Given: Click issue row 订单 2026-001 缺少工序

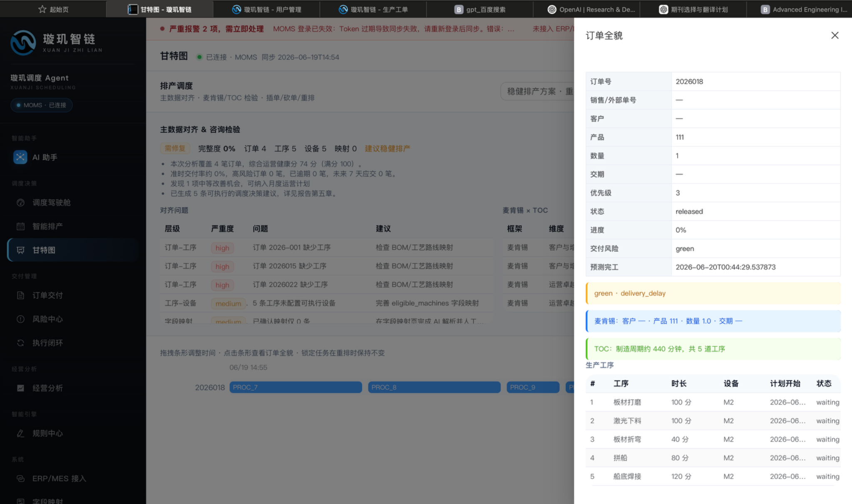Looking at the screenshot, I should [x=326, y=248].
